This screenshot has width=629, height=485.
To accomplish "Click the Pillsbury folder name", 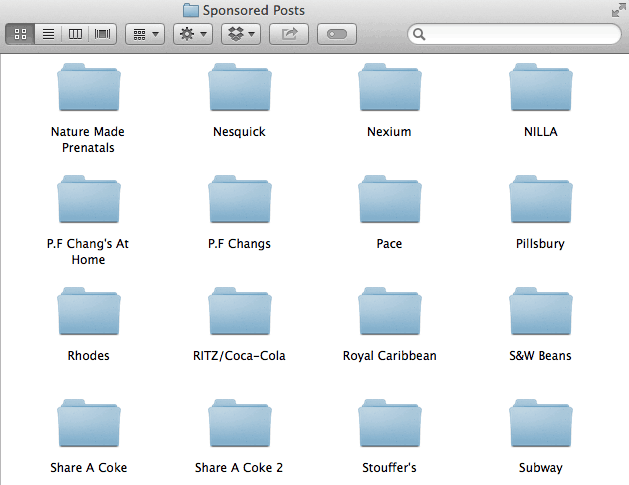I will coord(540,244).
